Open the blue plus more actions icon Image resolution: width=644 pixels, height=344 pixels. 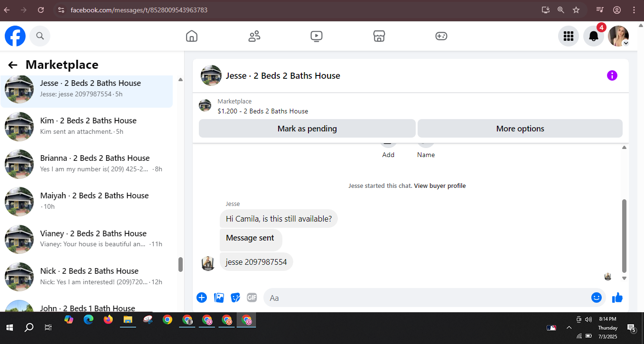(x=202, y=298)
